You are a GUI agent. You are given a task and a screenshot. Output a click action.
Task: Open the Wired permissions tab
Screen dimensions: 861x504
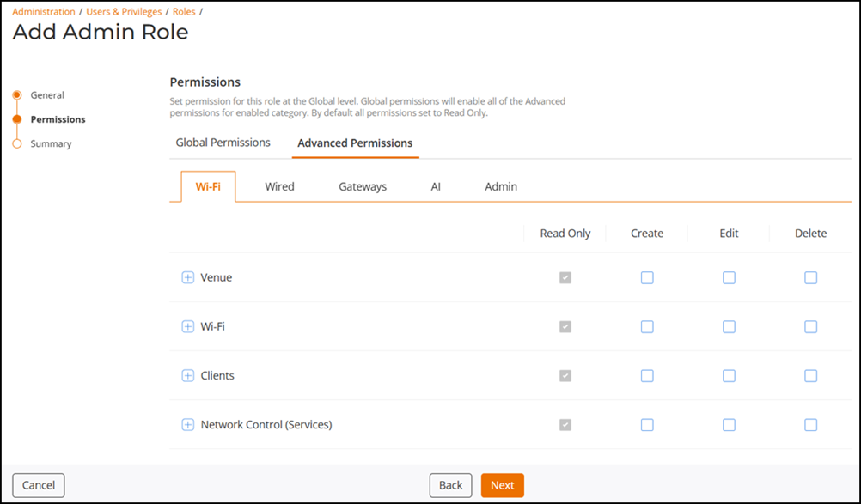[x=279, y=186]
